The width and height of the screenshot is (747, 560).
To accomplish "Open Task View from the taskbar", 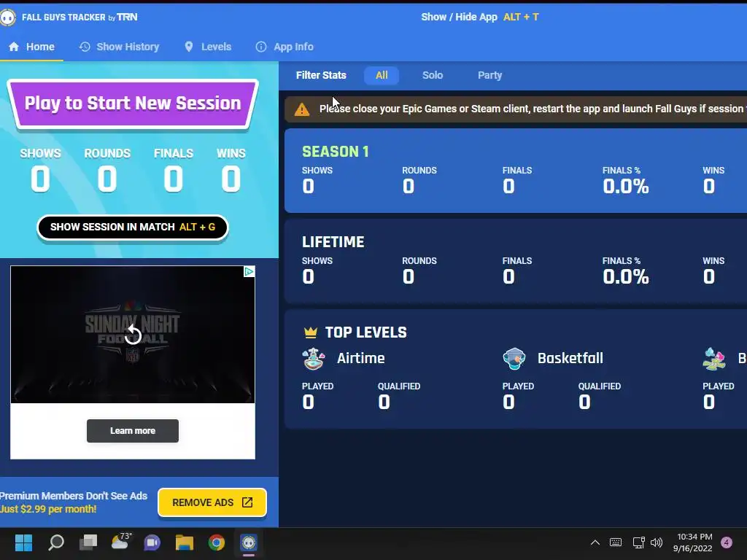I will [88, 542].
